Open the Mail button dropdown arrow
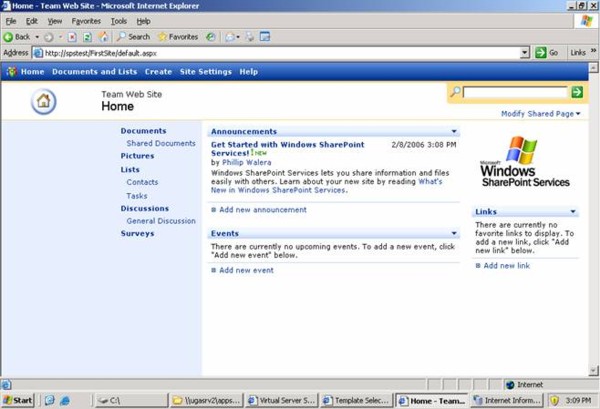The height and width of the screenshot is (409, 600). 238,37
